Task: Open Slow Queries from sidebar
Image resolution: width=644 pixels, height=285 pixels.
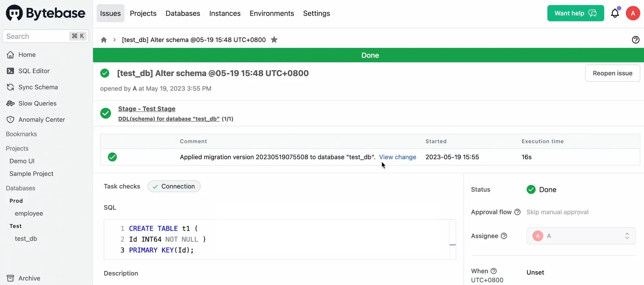Action: click(x=37, y=103)
